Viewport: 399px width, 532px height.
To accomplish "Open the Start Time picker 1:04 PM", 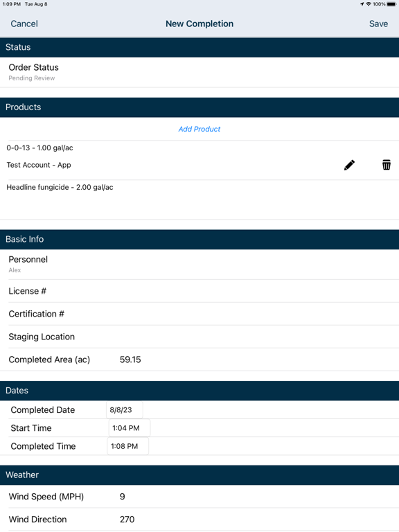I will click(x=130, y=428).
